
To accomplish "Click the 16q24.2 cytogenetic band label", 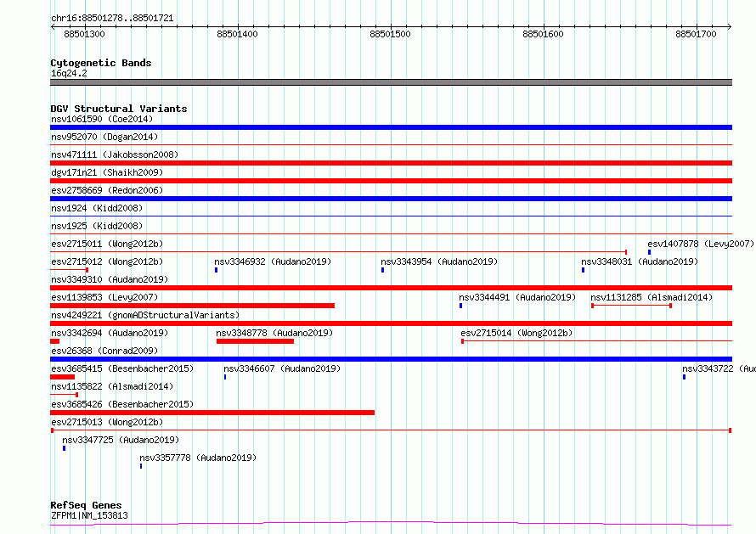I will point(69,73).
